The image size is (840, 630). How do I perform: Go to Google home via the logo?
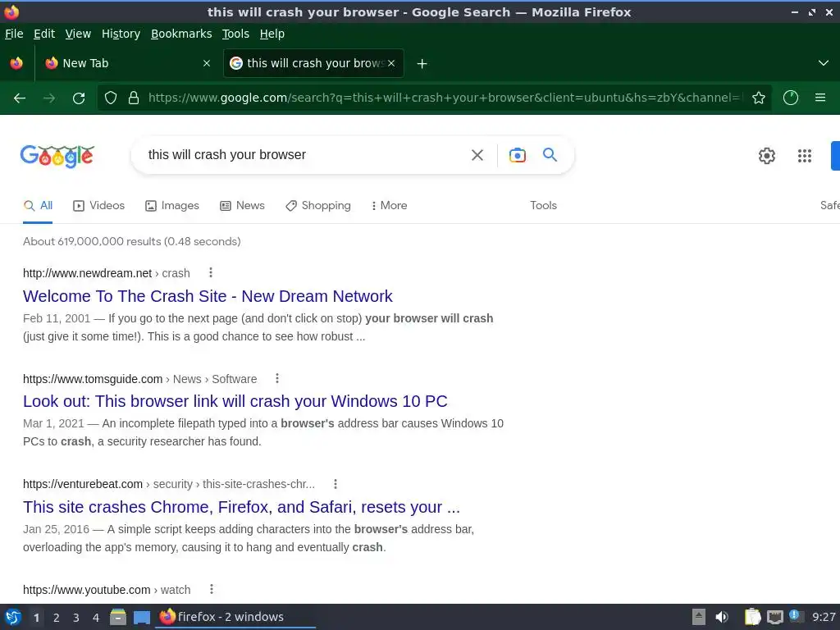[x=57, y=156]
